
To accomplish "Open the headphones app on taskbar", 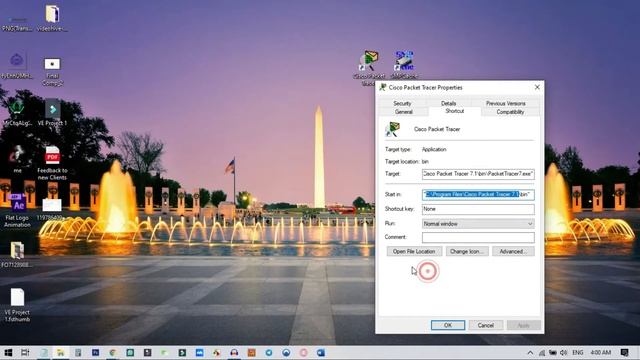I will point(234,353).
